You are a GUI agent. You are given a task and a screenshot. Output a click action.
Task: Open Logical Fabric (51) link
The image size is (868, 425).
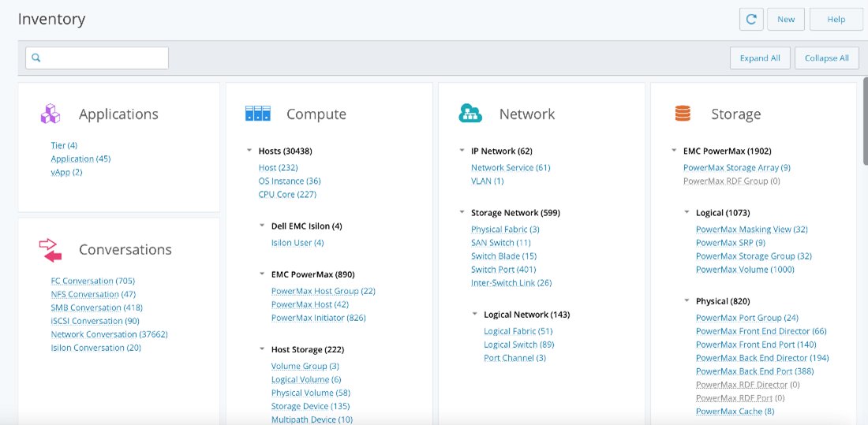(518, 331)
